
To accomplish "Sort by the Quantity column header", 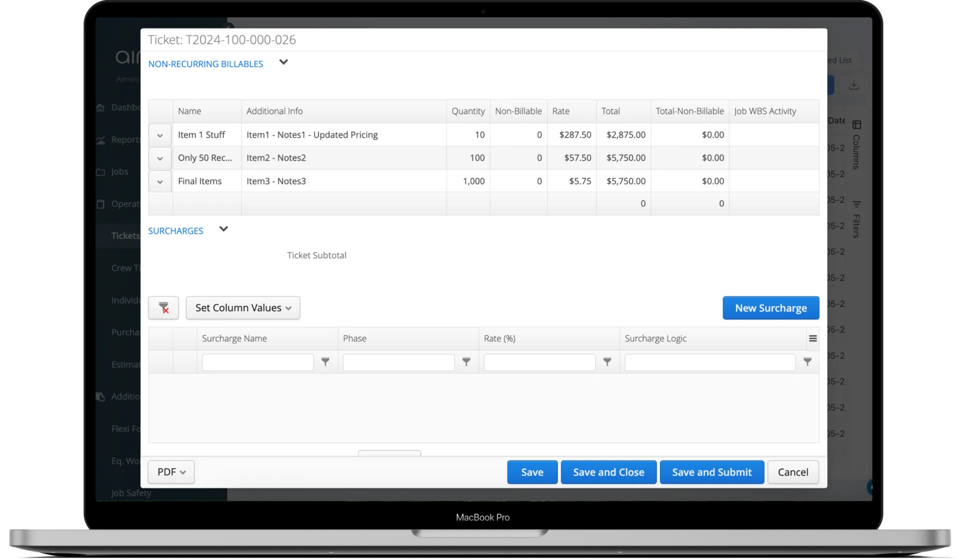I will (468, 111).
